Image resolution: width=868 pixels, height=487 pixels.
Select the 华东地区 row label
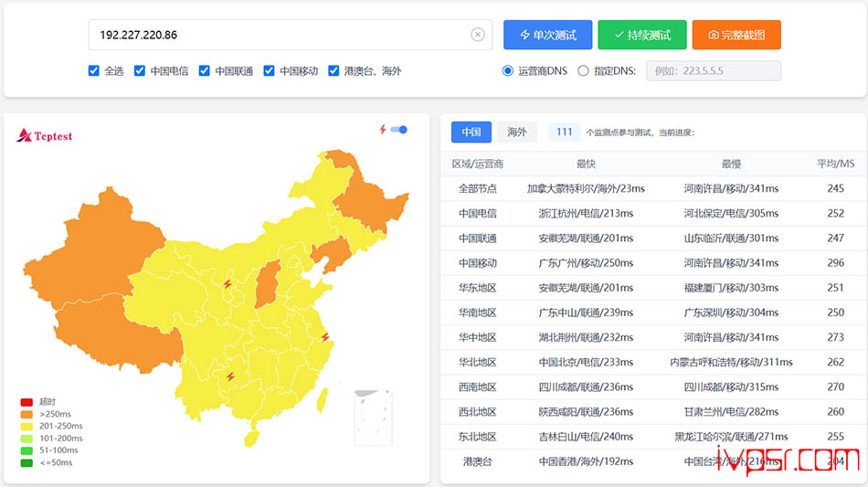pyautogui.click(x=478, y=288)
